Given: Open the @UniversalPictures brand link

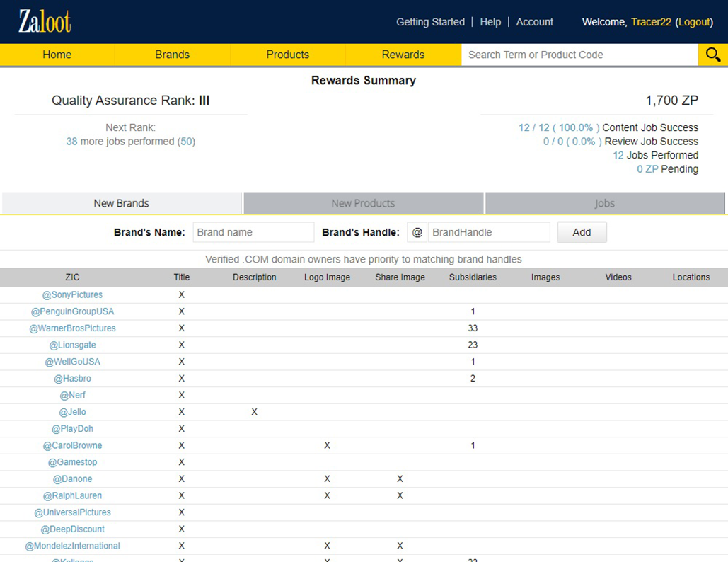Looking at the screenshot, I should click(72, 512).
